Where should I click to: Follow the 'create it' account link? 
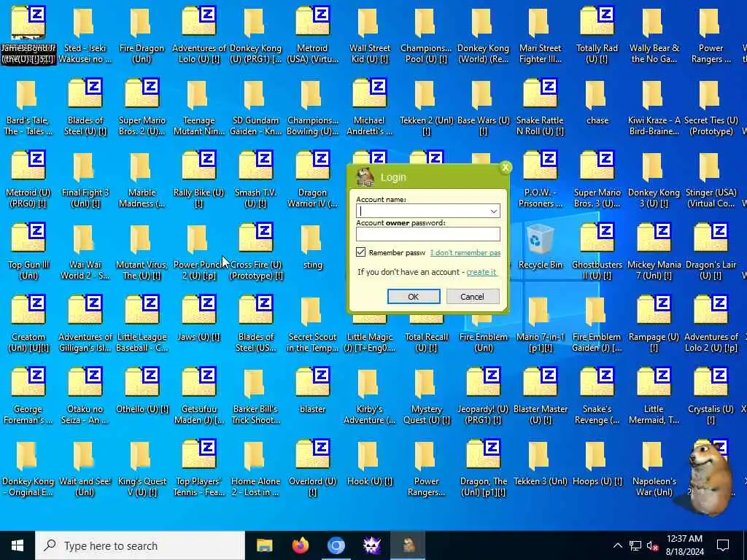point(481,272)
